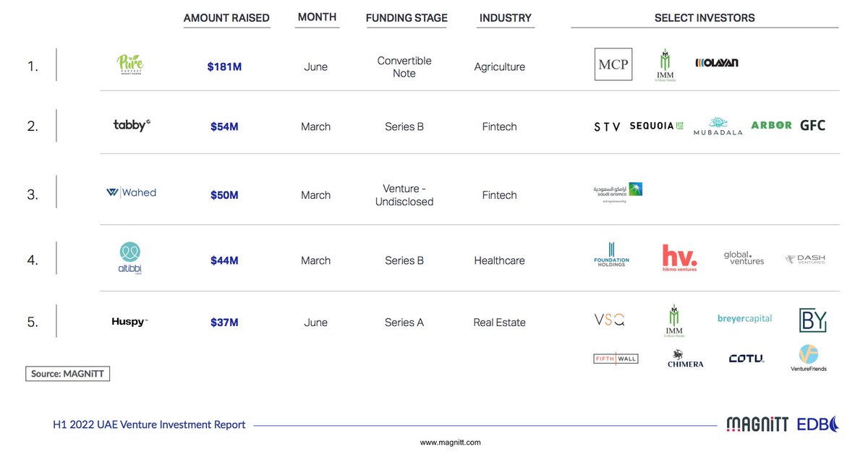Click the Convertible Note funding stage
This screenshot has height=457, width=868.
click(x=404, y=67)
